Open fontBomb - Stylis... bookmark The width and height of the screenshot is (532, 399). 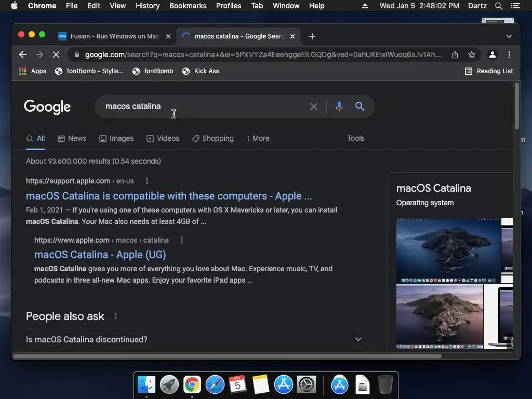pyautogui.click(x=89, y=71)
